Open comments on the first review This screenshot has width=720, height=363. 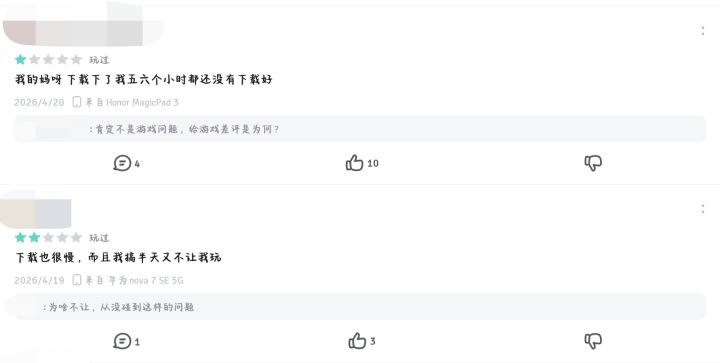click(126, 163)
